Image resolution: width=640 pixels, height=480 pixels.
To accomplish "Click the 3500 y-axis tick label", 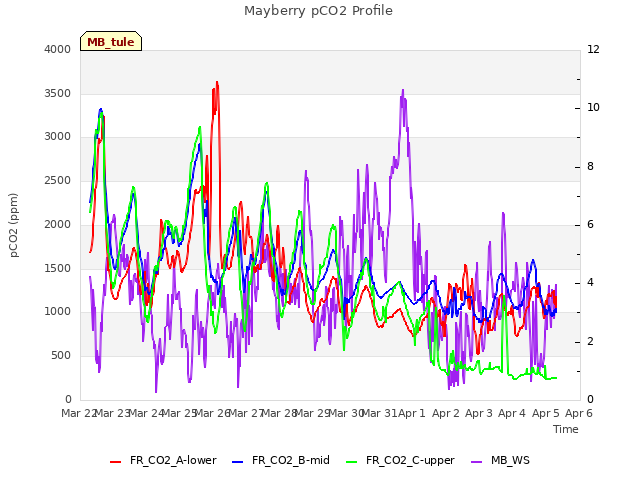I will tap(58, 93).
